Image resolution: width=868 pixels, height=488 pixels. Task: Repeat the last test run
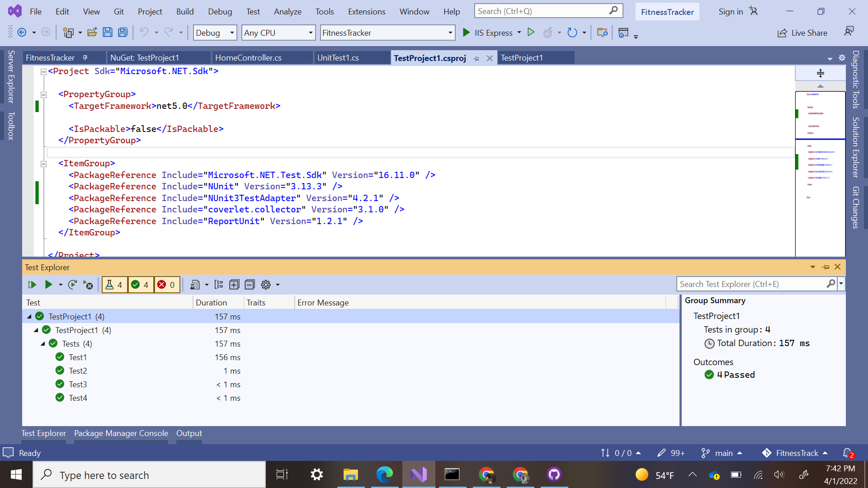(72, 285)
